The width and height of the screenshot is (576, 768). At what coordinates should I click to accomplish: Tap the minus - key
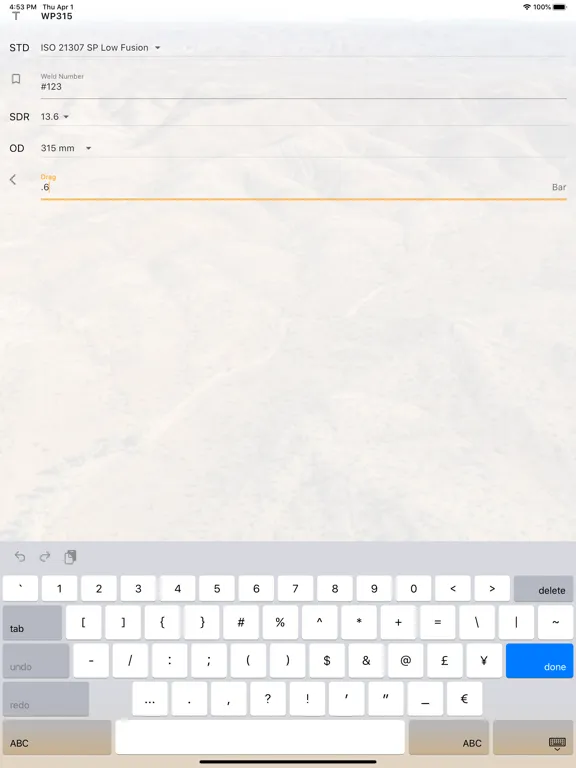click(x=91, y=661)
